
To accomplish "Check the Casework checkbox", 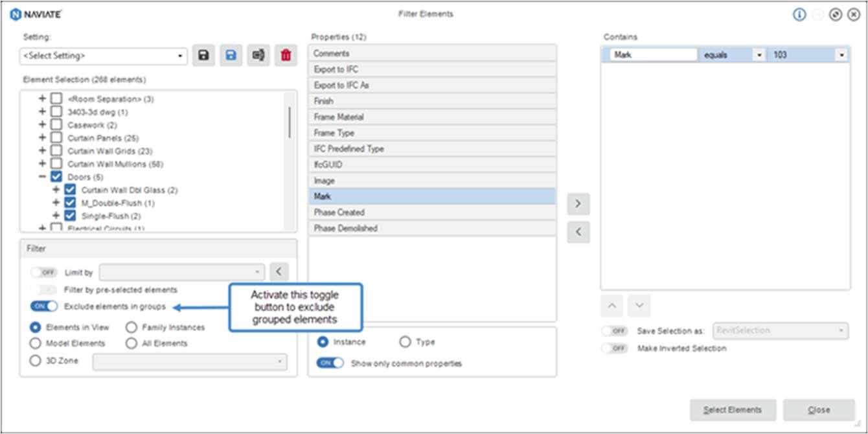I will (x=56, y=124).
